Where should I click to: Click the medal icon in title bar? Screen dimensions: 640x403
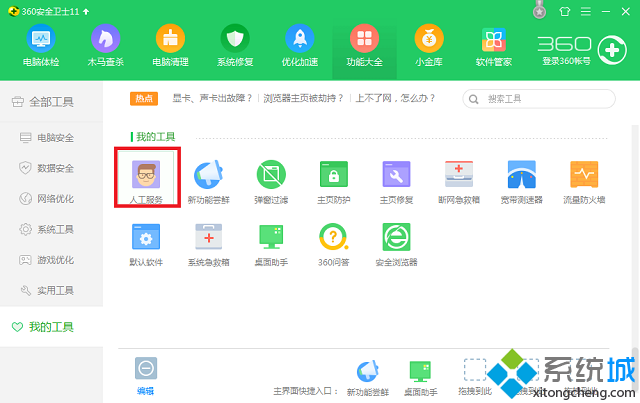[x=539, y=10]
